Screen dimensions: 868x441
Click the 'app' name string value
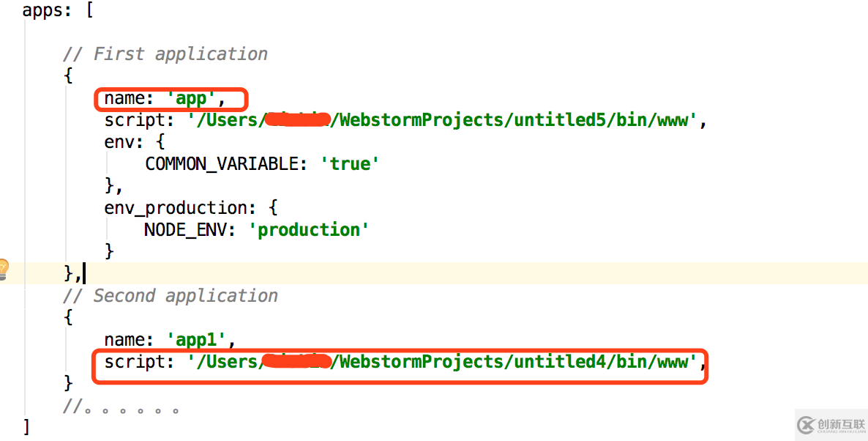pyautogui.click(x=192, y=98)
